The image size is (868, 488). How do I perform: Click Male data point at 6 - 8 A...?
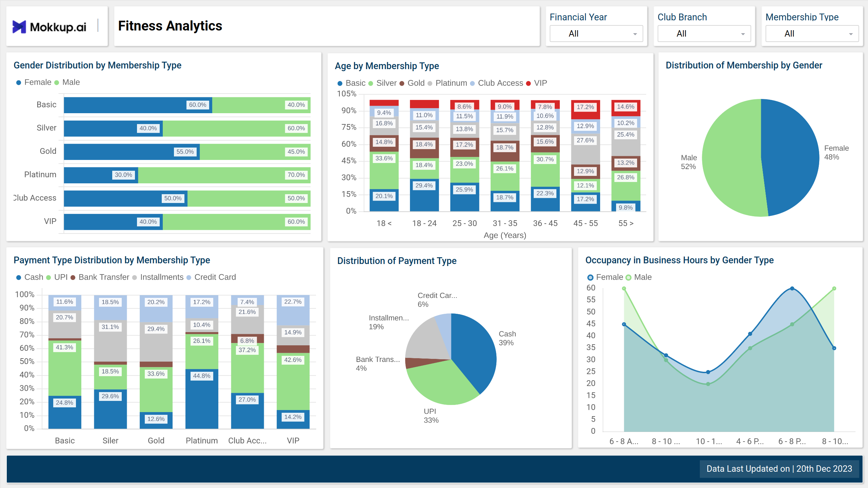coord(624,288)
